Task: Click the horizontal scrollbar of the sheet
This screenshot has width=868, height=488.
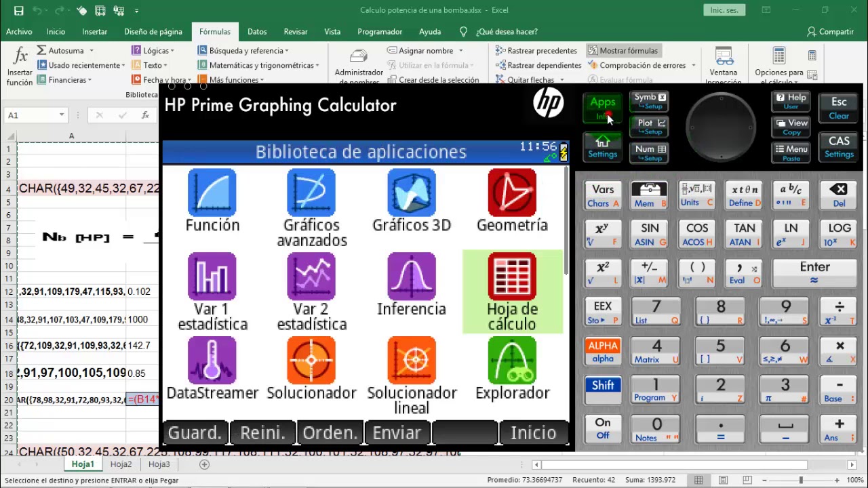Action: click(x=675, y=464)
